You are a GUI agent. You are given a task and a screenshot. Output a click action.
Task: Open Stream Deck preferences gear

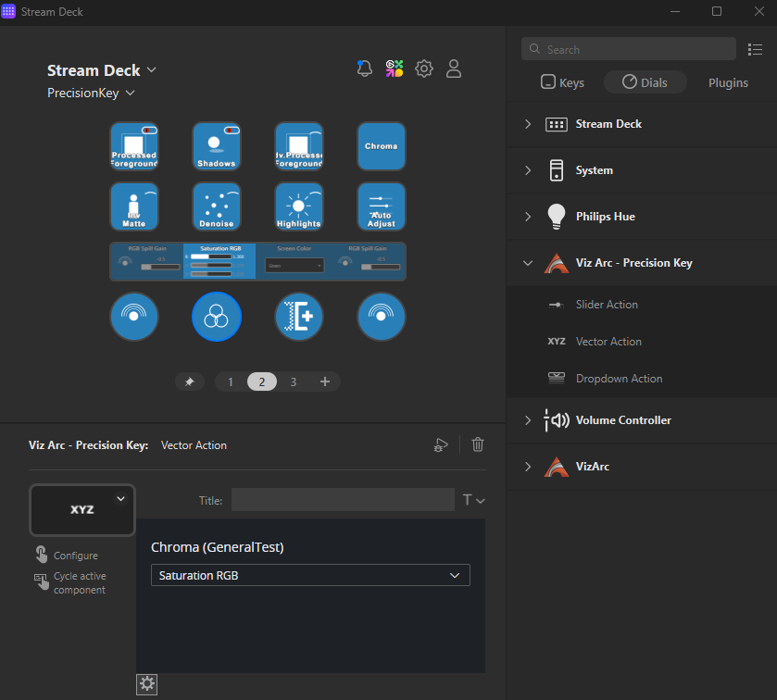424,69
